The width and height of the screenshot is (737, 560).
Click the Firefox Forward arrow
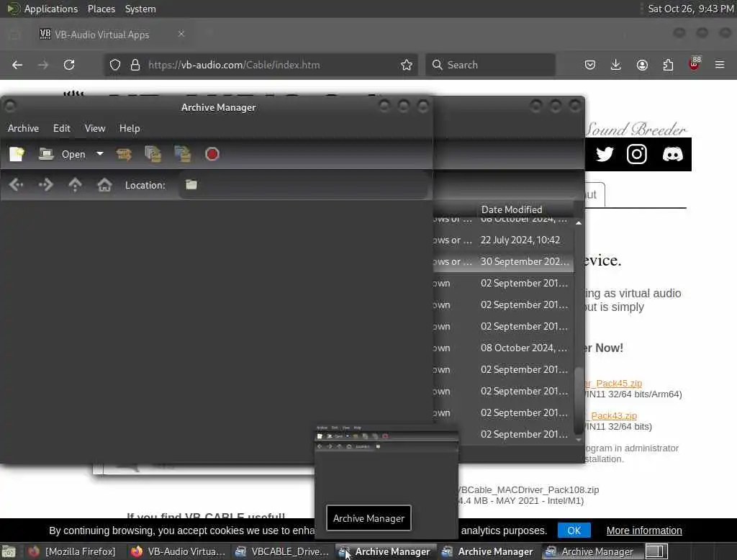point(43,65)
